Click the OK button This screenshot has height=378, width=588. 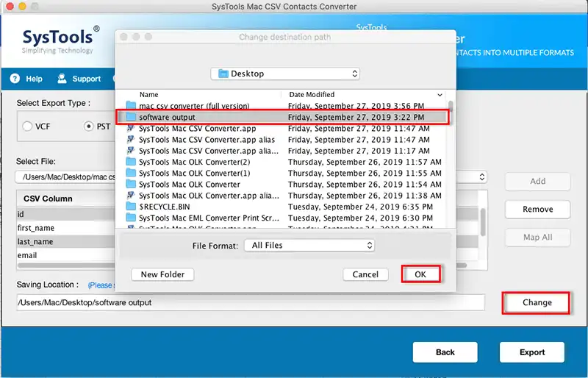click(x=420, y=274)
